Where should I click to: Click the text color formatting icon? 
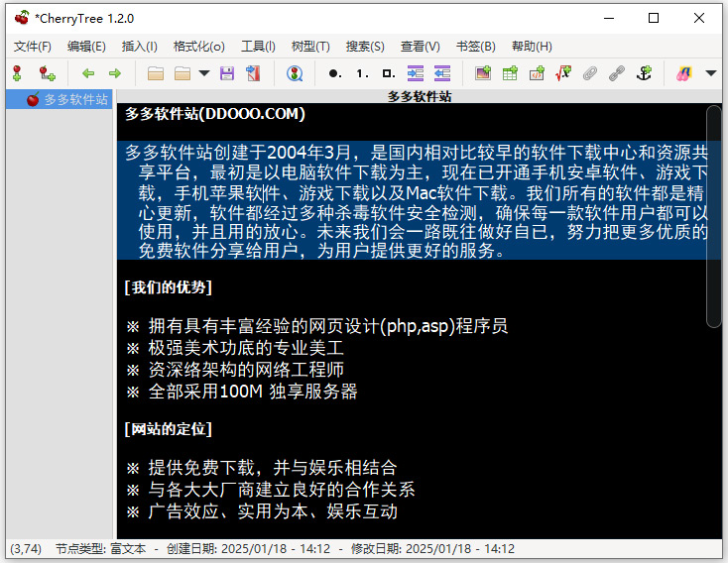coord(684,73)
